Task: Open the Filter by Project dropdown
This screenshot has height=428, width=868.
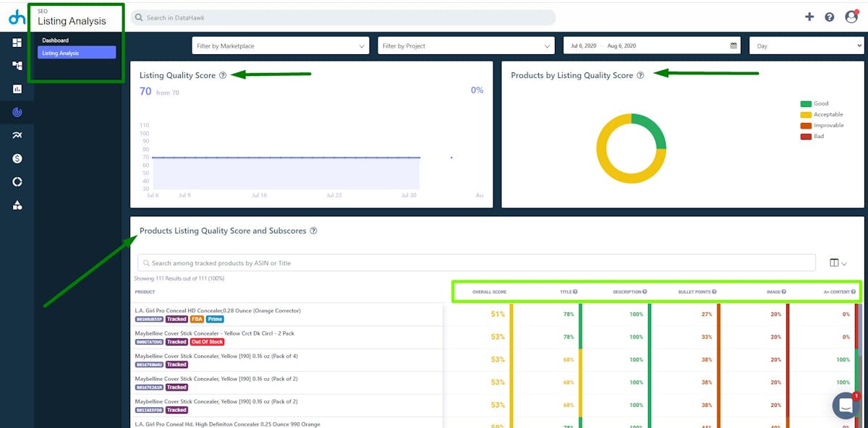Action: click(467, 46)
